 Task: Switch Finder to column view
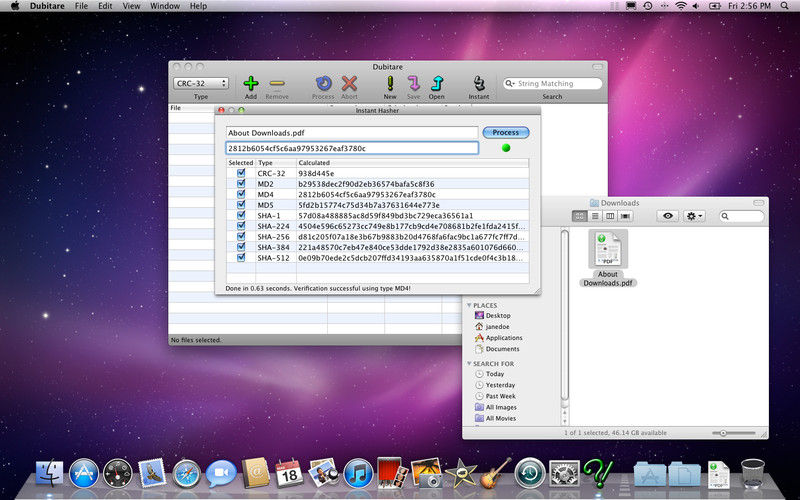(610, 216)
